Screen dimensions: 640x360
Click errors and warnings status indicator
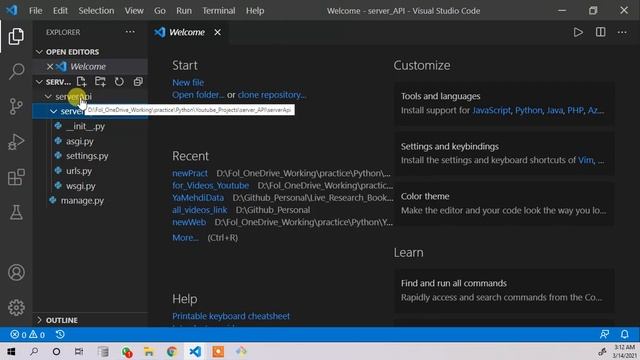(27, 335)
